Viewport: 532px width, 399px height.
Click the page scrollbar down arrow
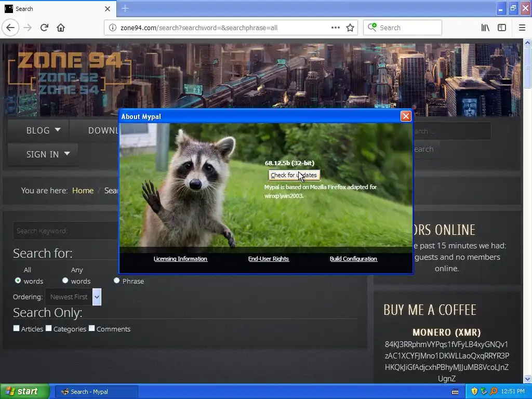[x=527, y=379]
